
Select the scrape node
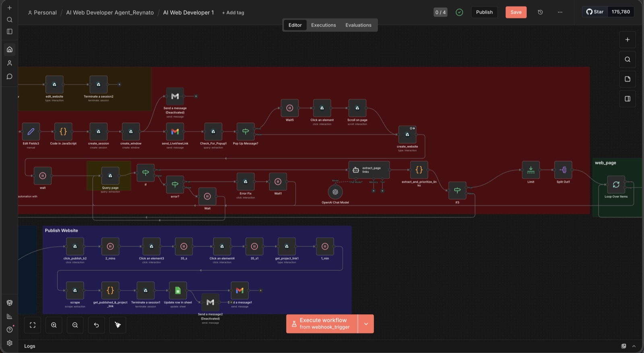click(75, 291)
